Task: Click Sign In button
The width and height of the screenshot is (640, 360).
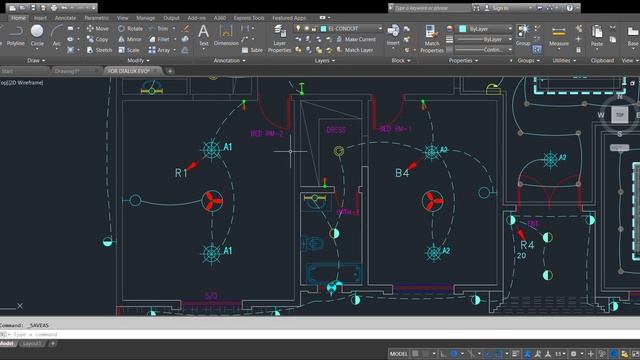Action: pyautogui.click(x=496, y=8)
